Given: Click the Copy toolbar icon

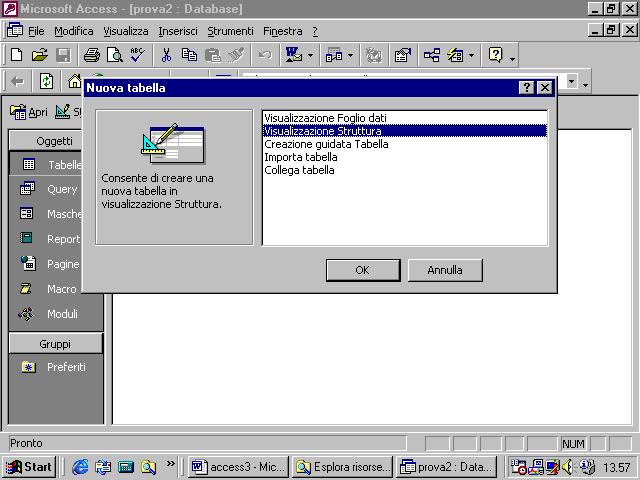Looking at the screenshot, I should click(x=189, y=55).
